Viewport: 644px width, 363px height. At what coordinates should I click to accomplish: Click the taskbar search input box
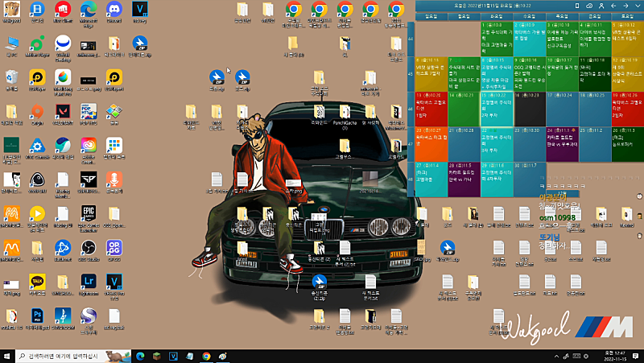(x=64, y=355)
